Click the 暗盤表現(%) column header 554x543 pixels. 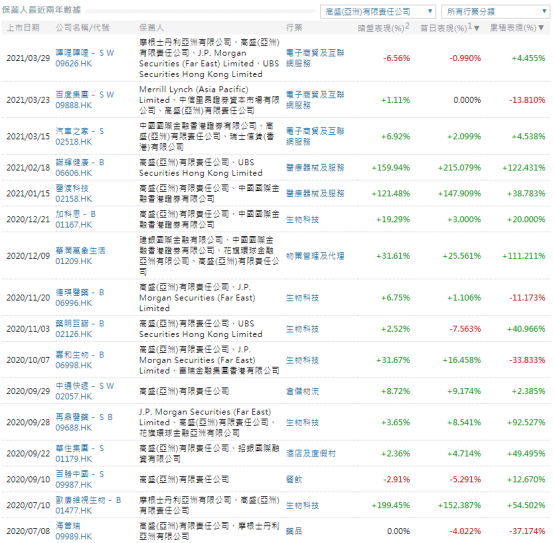[x=383, y=28]
